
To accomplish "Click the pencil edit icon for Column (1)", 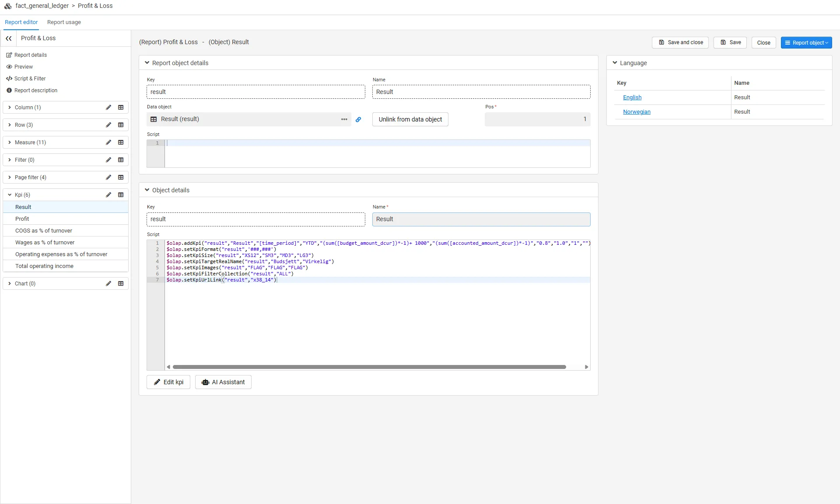I will pos(108,108).
